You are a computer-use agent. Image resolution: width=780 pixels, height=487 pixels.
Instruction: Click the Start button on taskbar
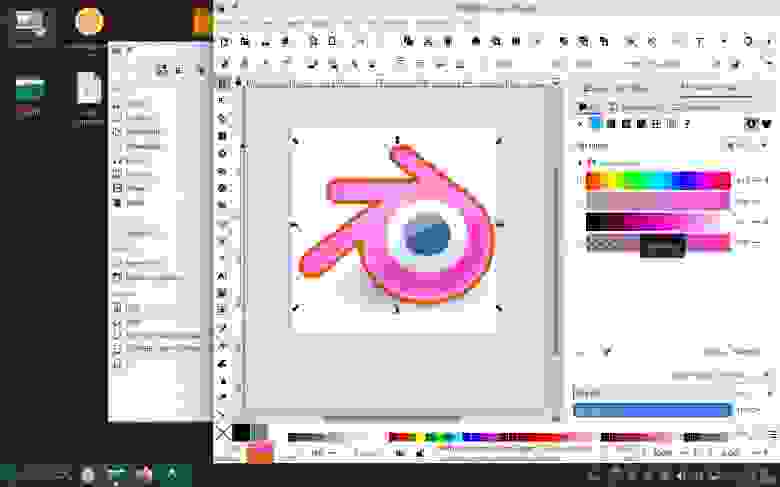(7, 475)
